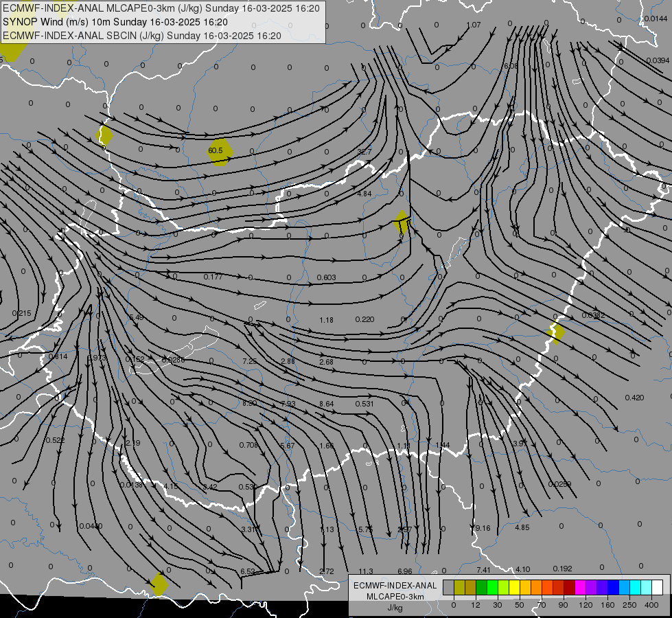
Task: Click the map value 4.84
Action: pyautogui.click(x=364, y=194)
